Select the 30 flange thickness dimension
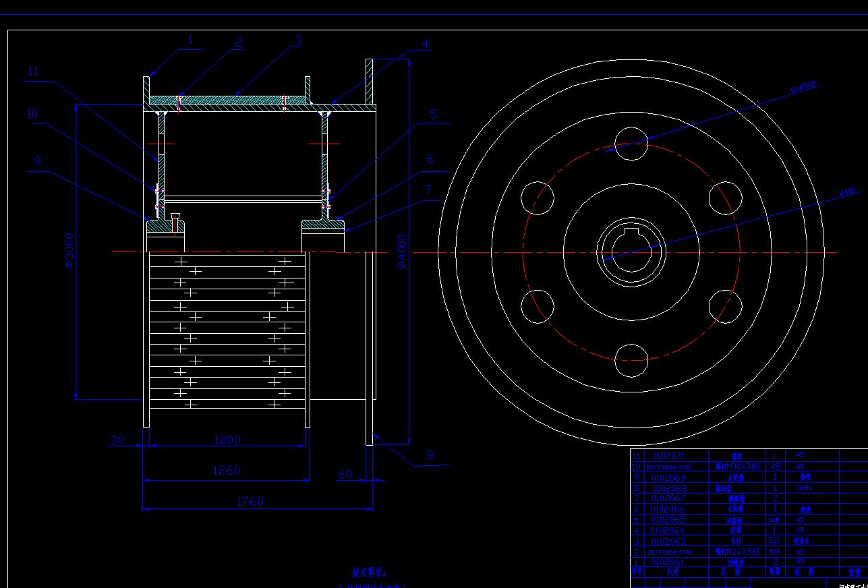The image size is (868, 588). (x=117, y=440)
